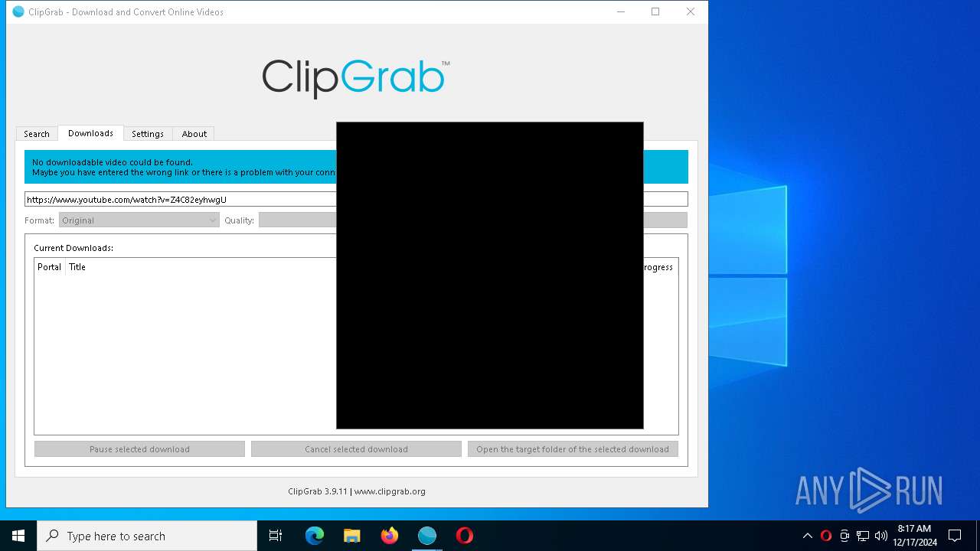Open the Downloads tab
The height and width of the screenshot is (551, 980).
click(x=90, y=133)
